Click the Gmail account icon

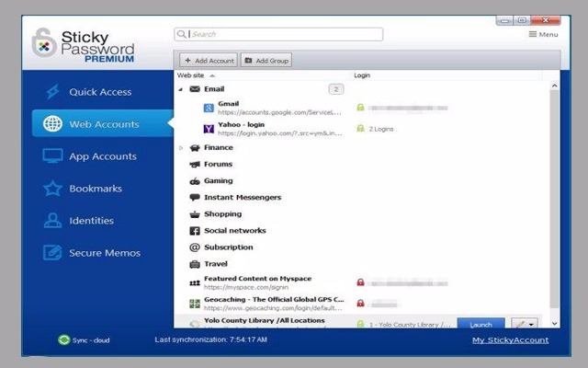tap(209, 109)
